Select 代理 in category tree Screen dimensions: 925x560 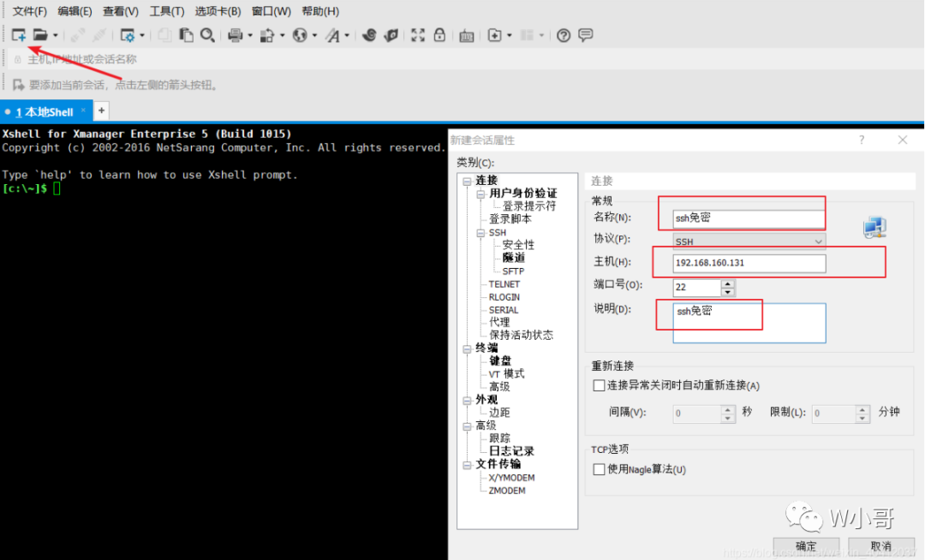tap(499, 323)
